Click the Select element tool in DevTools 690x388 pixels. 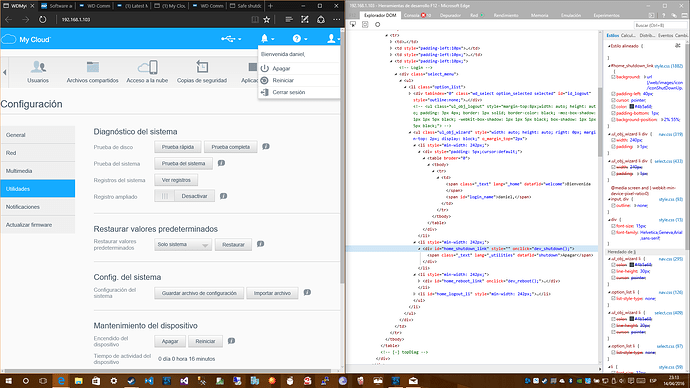click(353, 25)
